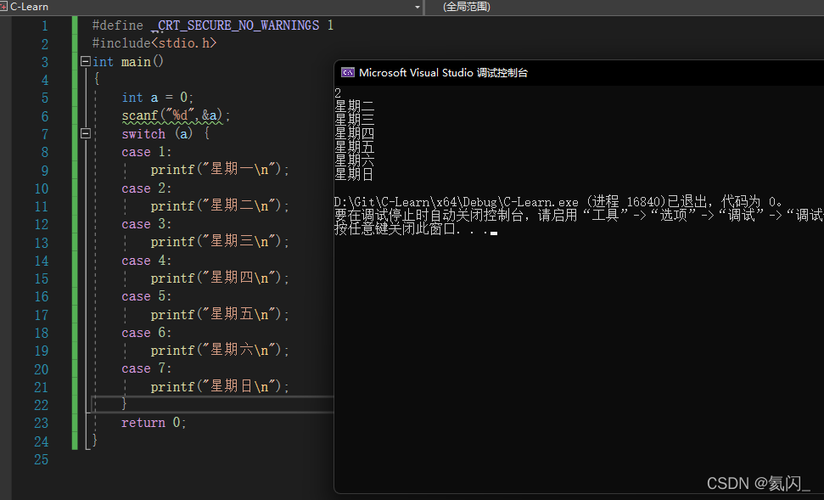Open the C-Learn project dropdown arrow

tap(417, 7)
